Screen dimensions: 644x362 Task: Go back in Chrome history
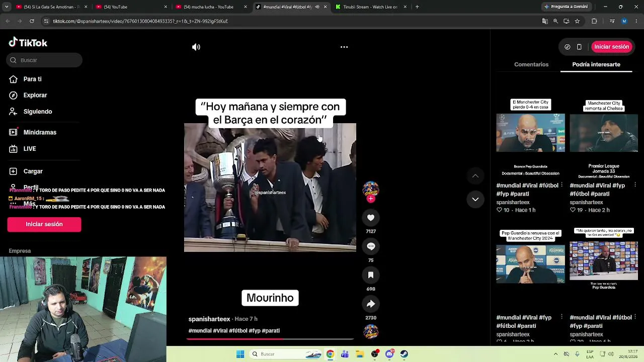click(8, 21)
